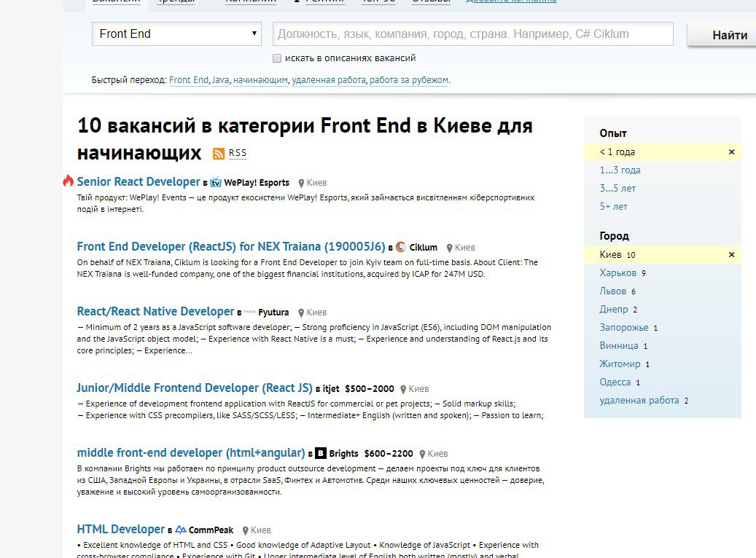Click the $500–2000 salary text
Screen dimensions: 756x558
click(370, 389)
